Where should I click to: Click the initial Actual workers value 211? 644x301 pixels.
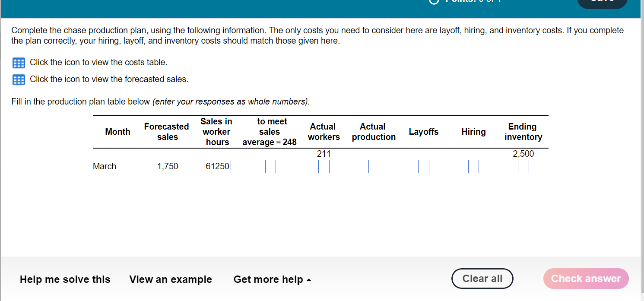click(x=324, y=154)
